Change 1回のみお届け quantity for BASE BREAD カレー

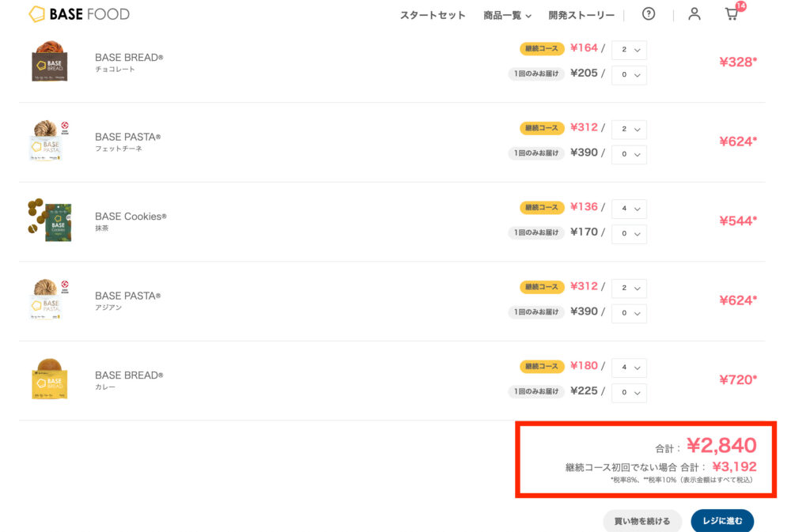click(x=629, y=392)
